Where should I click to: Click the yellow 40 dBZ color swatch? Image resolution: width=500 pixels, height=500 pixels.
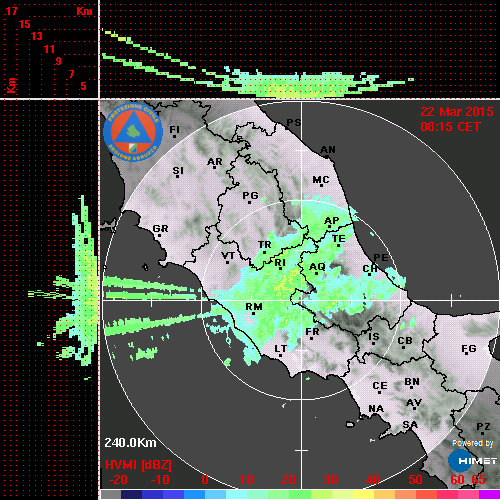[x=363, y=494]
